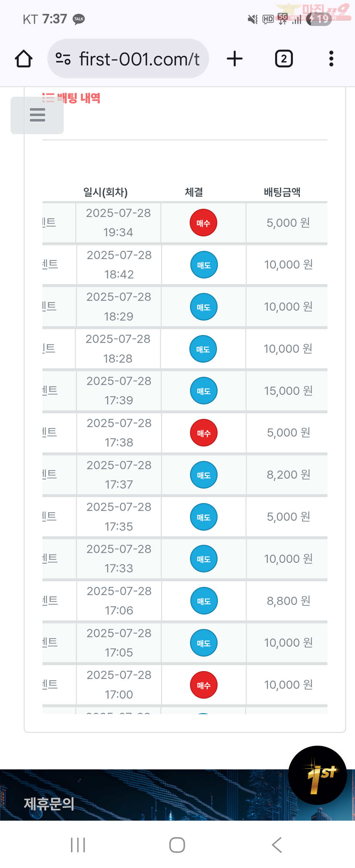Image resolution: width=355 pixels, height=868 pixels.
Task: Open the tab switcher showing 2 tabs
Action: coord(284,59)
